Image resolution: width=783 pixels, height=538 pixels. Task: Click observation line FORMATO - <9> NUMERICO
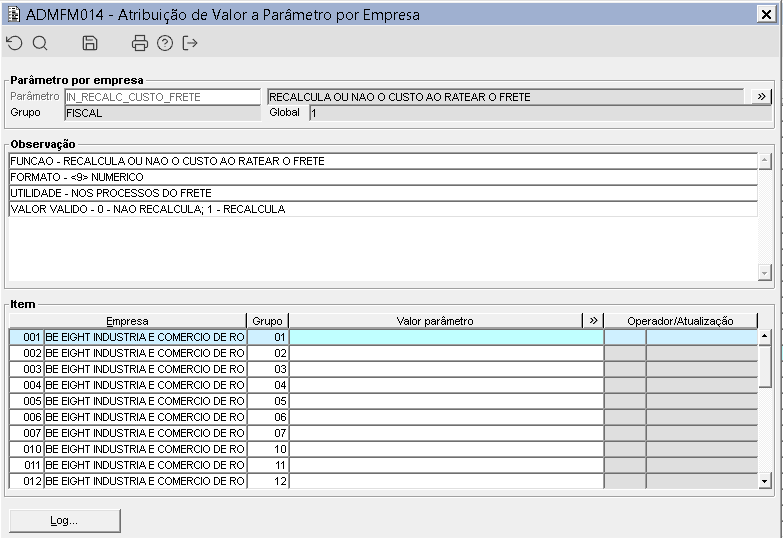point(383,177)
